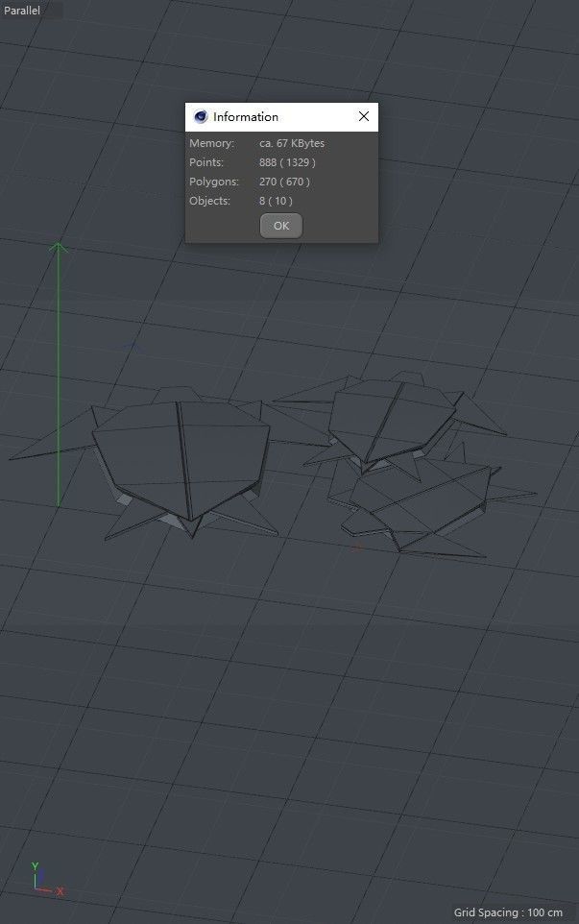579x924 pixels.
Task: Click the Points value 888 ( 1329 )
Action: 287,162
